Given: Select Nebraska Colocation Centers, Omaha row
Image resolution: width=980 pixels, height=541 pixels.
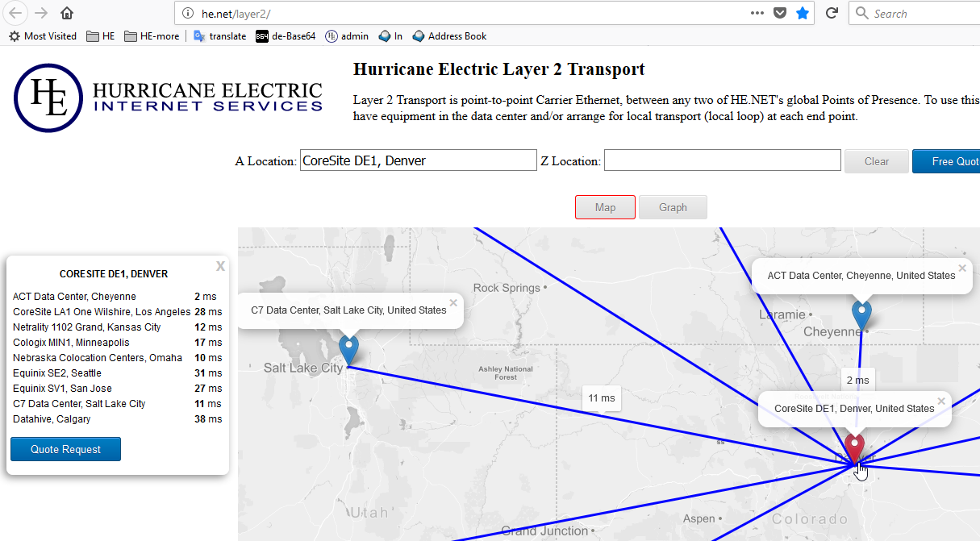Looking at the screenshot, I should tap(117, 358).
